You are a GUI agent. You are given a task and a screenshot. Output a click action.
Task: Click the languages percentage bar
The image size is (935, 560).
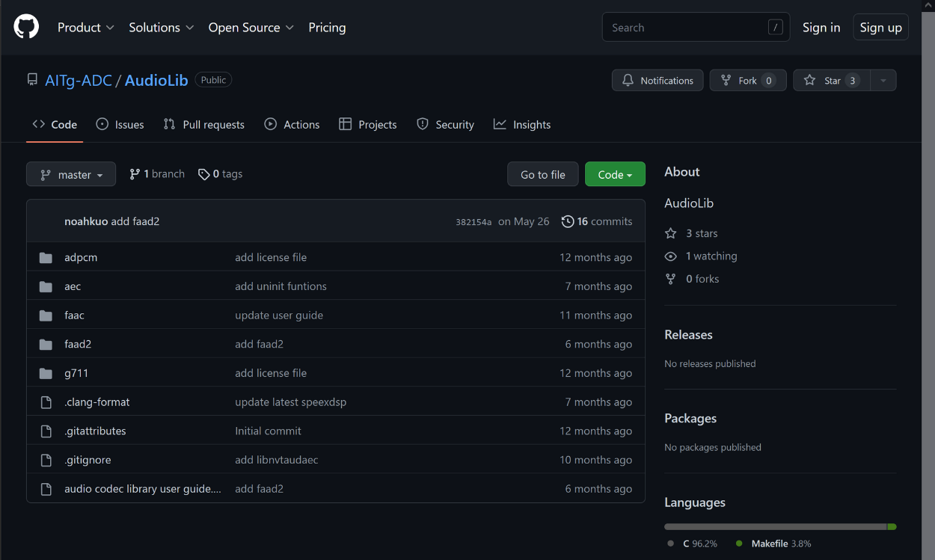pyautogui.click(x=779, y=527)
